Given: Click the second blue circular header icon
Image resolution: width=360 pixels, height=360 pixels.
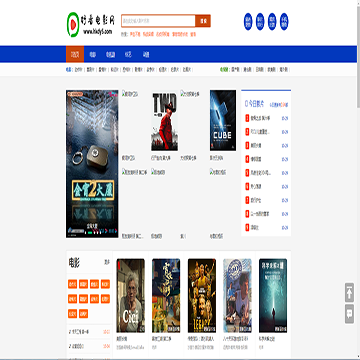Looking at the screenshot, I should tap(260, 22).
